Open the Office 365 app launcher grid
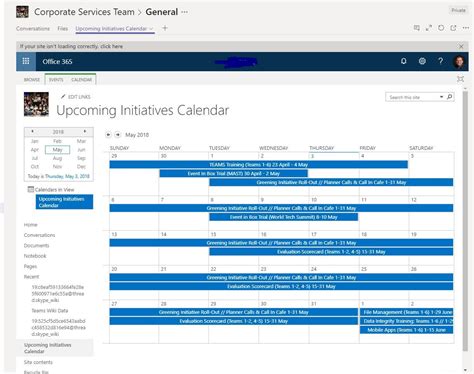Image resolution: width=474 pixels, height=374 pixels. click(26, 61)
